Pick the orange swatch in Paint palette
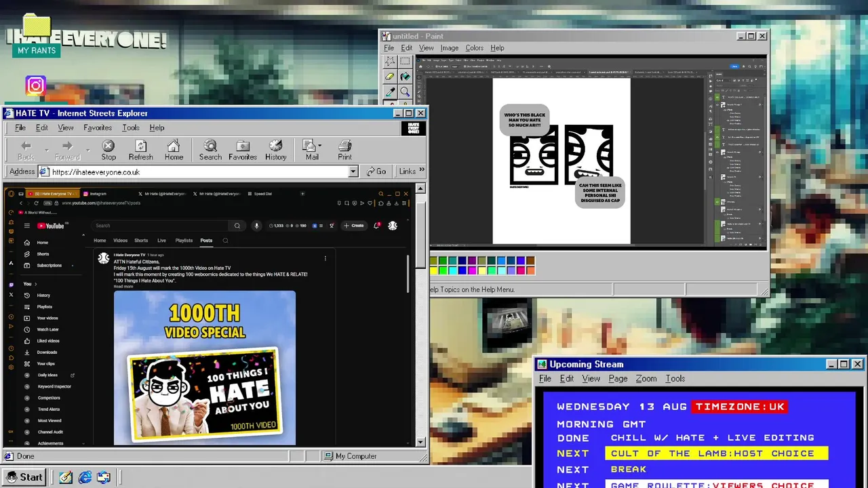868x488 pixels. (530, 270)
